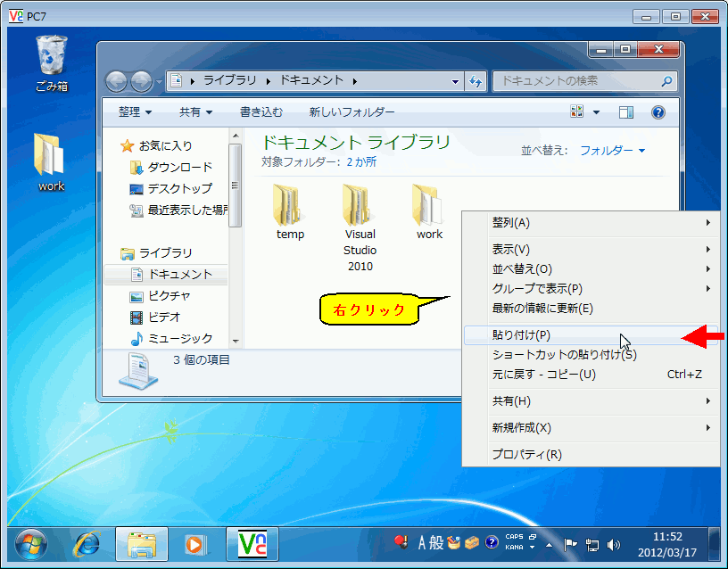Click the forward navigation arrow
This screenshot has height=569, width=728.
pyautogui.click(x=142, y=81)
